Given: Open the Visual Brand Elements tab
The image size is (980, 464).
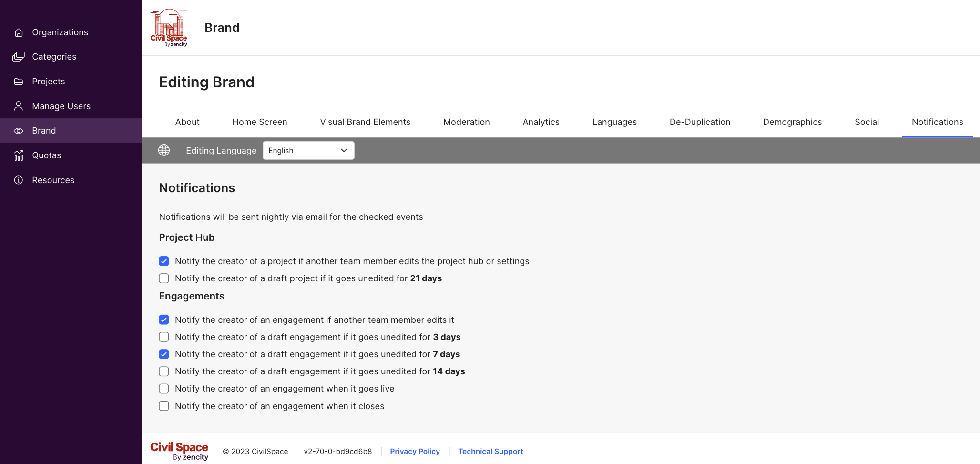Looking at the screenshot, I should point(365,122).
